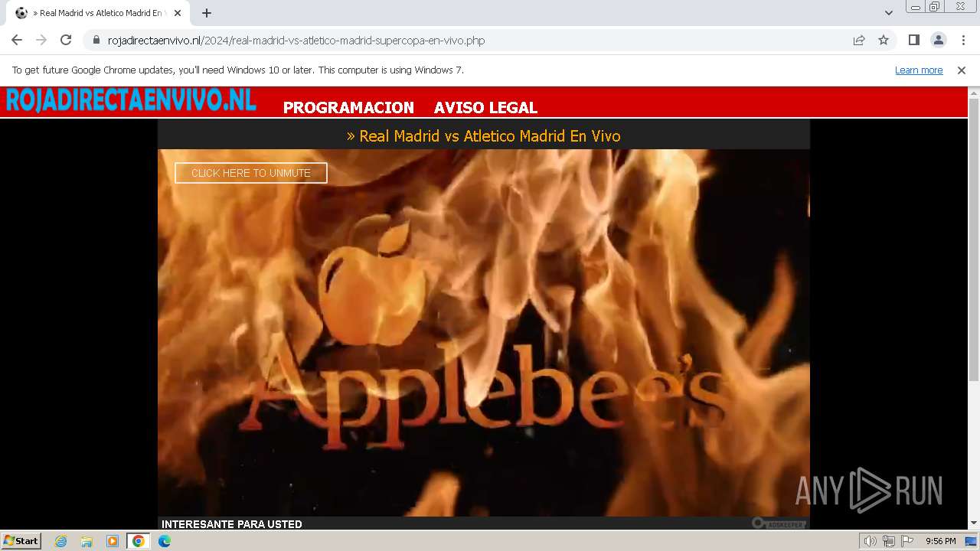Open the Chrome three-dot menu
The image size is (980, 551).
[x=962, y=41]
